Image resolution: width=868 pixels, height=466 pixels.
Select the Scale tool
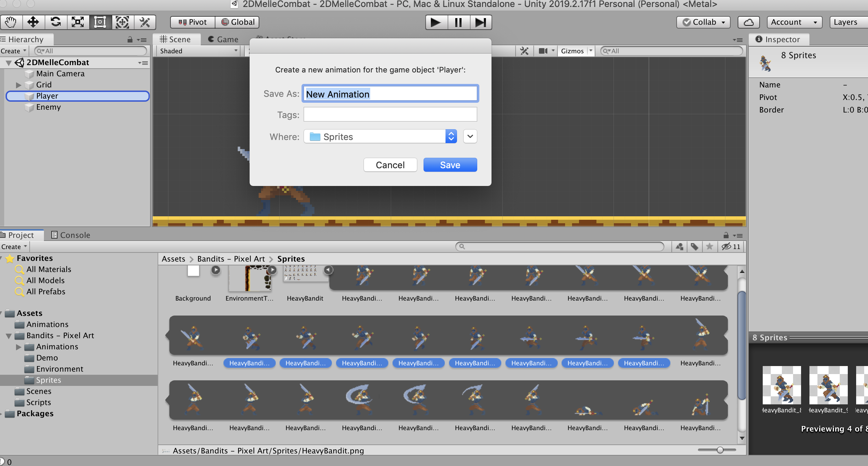coord(78,22)
